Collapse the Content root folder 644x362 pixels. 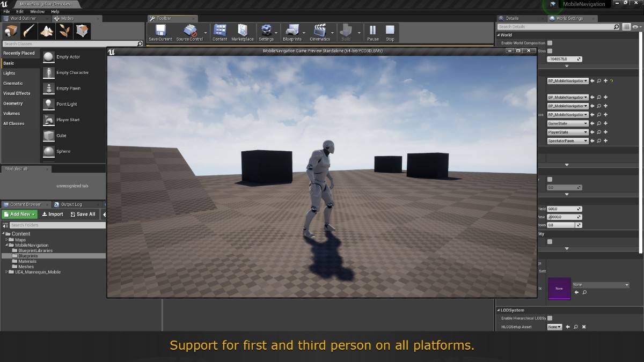[x=3, y=234]
